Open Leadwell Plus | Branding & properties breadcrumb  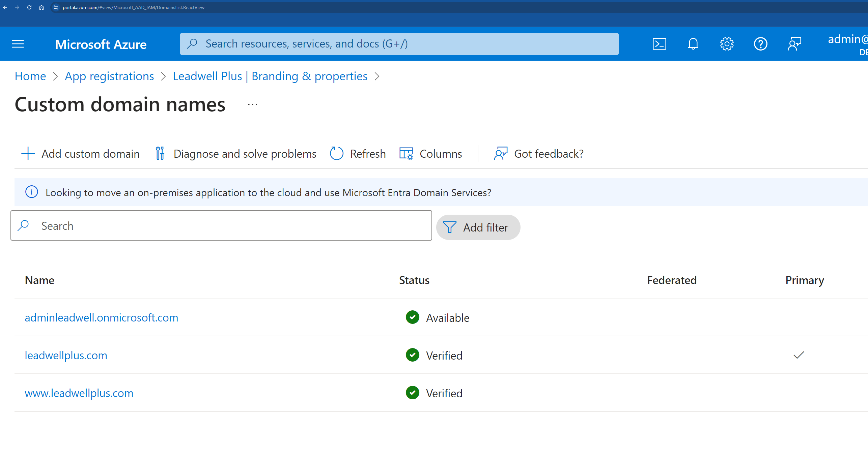click(x=270, y=76)
